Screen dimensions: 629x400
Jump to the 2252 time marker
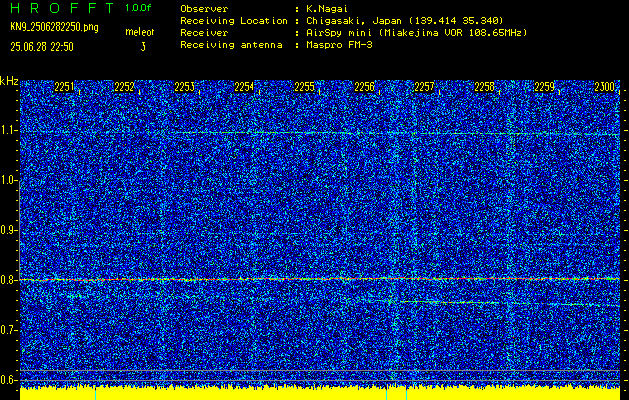coord(124,87)
